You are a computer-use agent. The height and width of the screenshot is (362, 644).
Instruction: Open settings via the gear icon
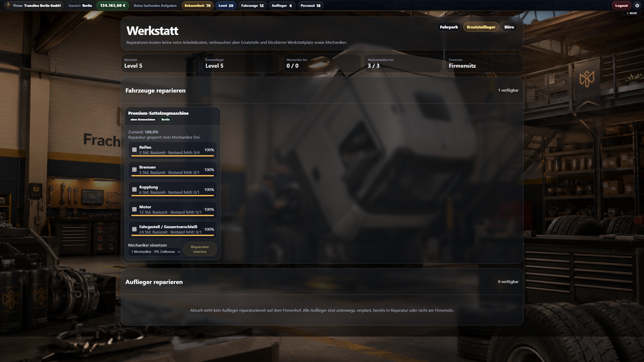(637, 6)
